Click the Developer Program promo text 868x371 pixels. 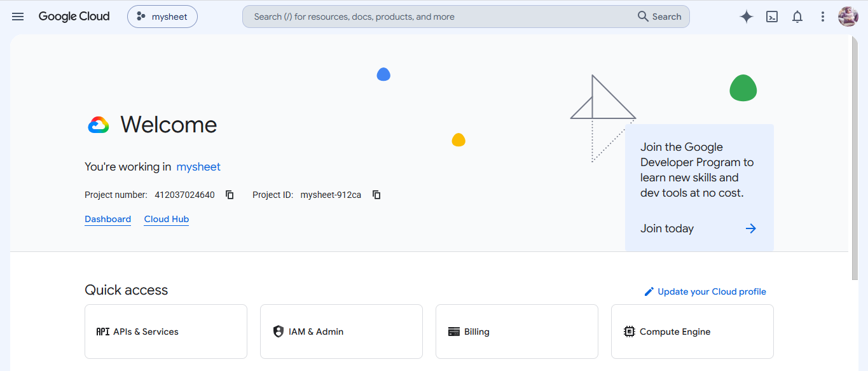(x=697, y=170)
